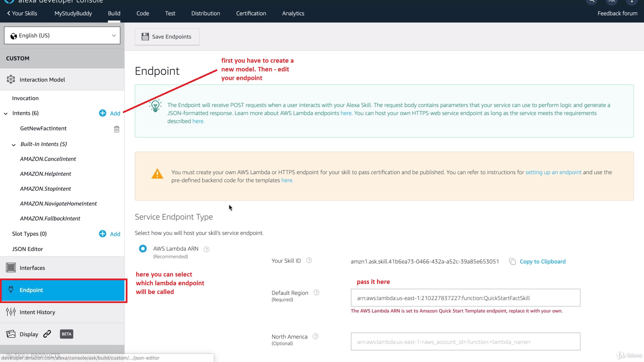This screenshot has height=362, width=644.
Task: Open the Distribution tab
Action: coord(206,13)
